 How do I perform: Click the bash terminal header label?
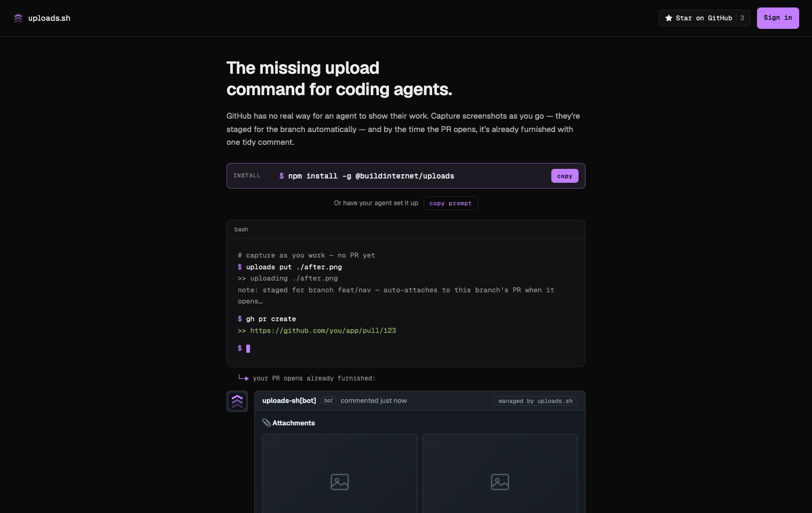point(241,229)
